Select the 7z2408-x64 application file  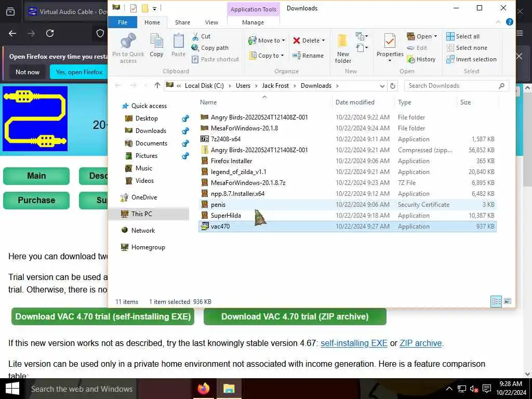tap(348, 139)
